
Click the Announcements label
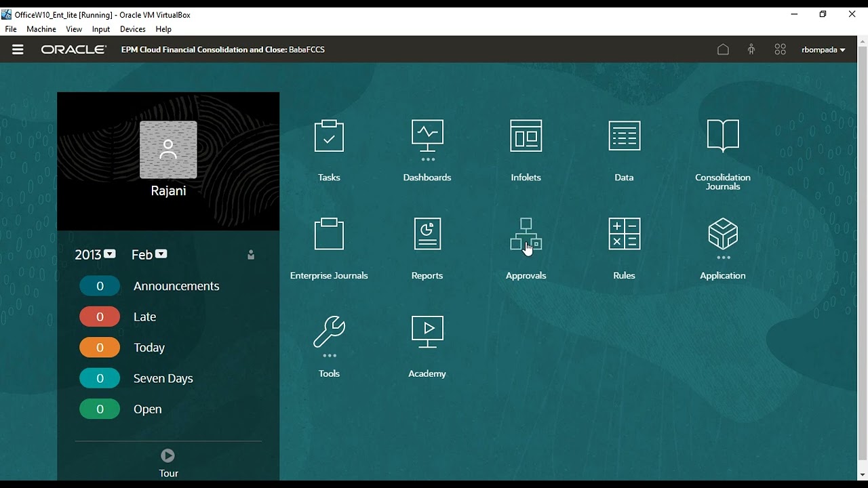[176, 286]
